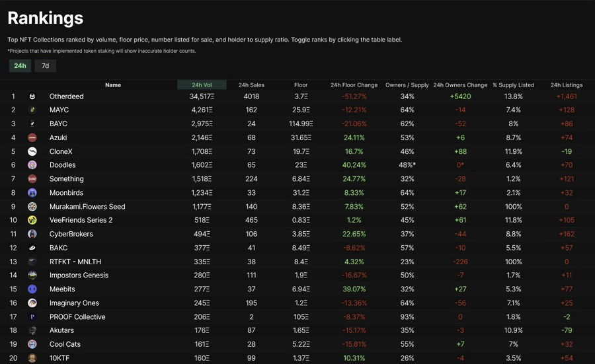Screen dimensions: 595x364
Task: Click the 10.31% floor change value
Action: [354, 358]
